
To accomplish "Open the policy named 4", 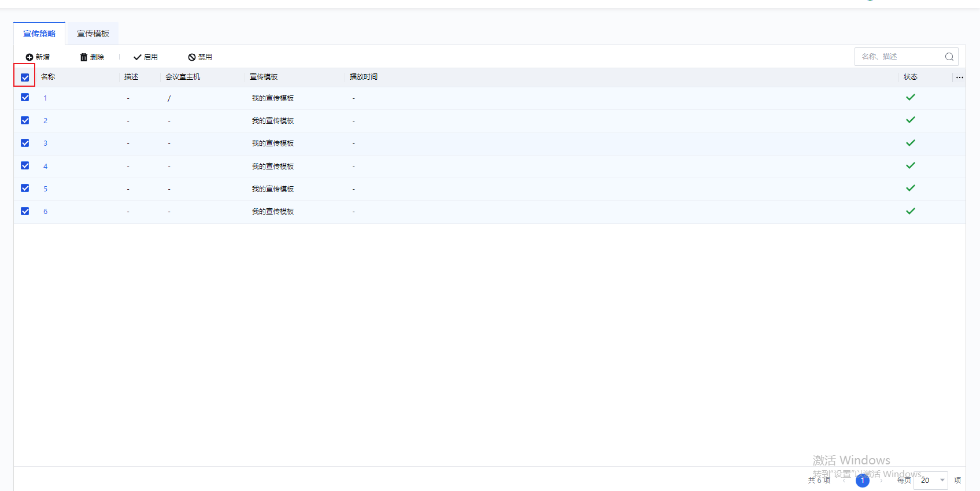I will pos(45,167).
